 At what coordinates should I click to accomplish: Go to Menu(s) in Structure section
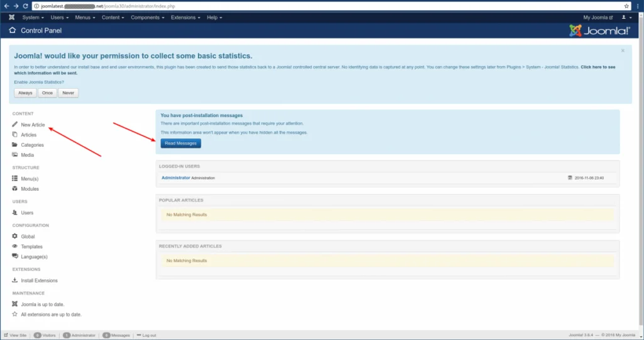pyautogui.click(x=30, y=179)
